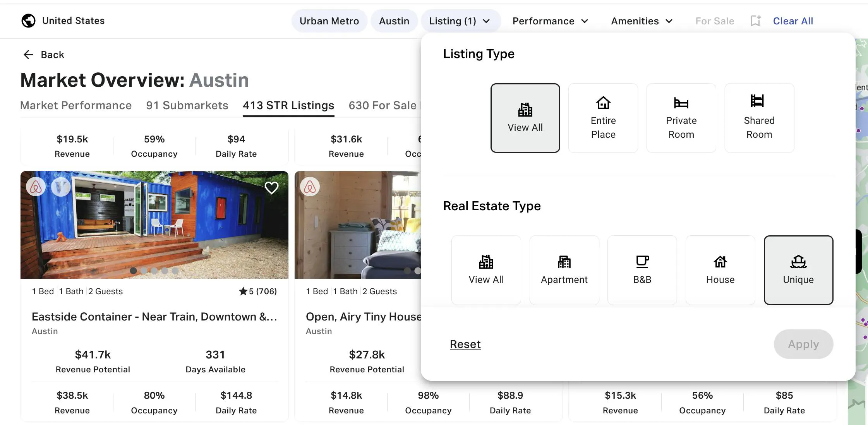Screen dimensions: 868x425
Task: Click star rating 5 (706)
Action: coord(258,291)
